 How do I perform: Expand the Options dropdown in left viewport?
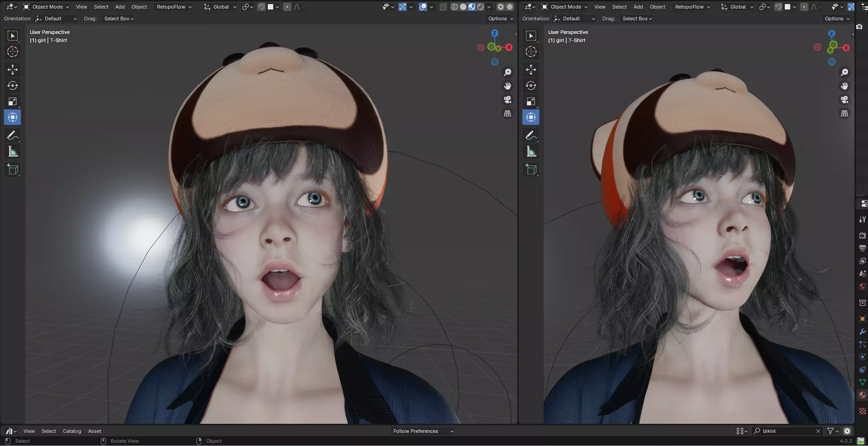pyautogui.click(x=501, y=19)
